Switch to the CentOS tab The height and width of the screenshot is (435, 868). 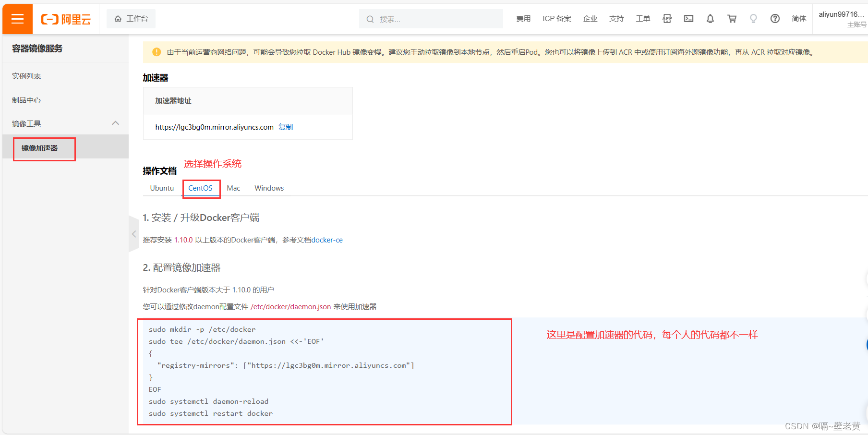point(200,188)
